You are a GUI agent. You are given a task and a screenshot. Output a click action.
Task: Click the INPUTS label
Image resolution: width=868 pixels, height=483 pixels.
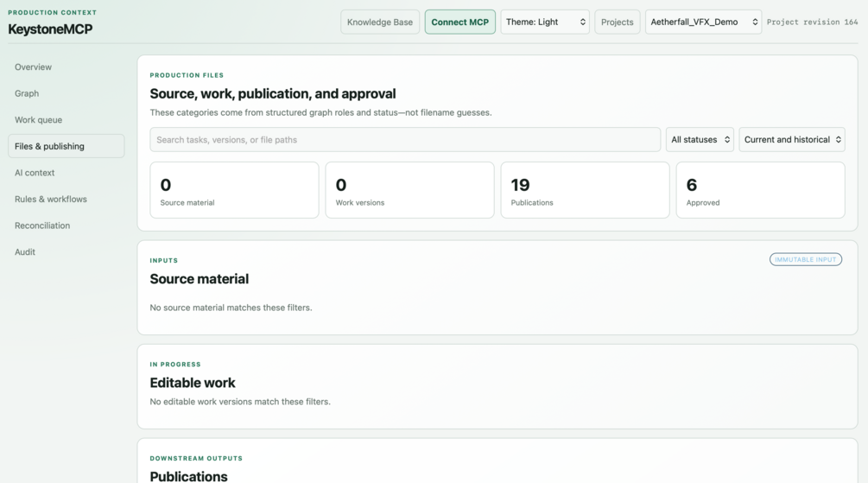[164, 260]
